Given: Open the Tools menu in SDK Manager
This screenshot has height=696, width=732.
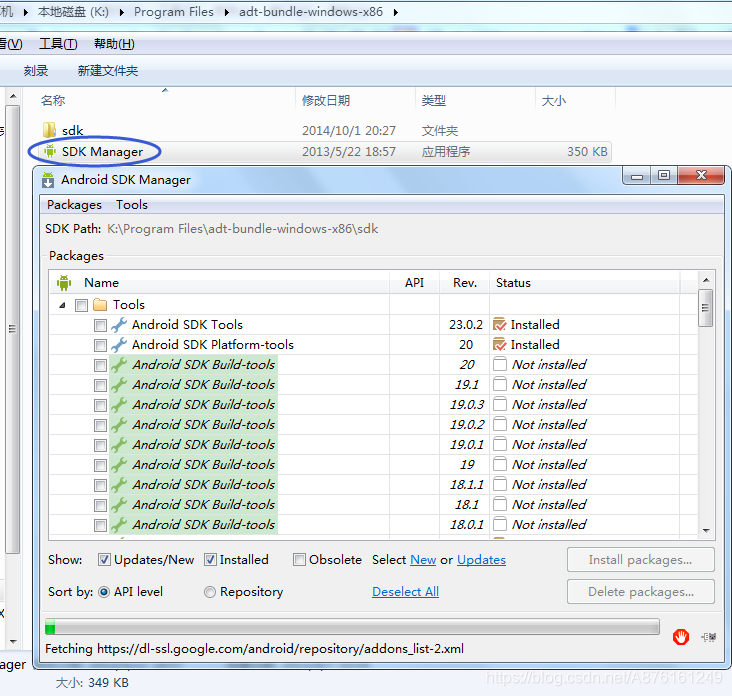Looking at the screenshot, I should [x=132, y=205].
